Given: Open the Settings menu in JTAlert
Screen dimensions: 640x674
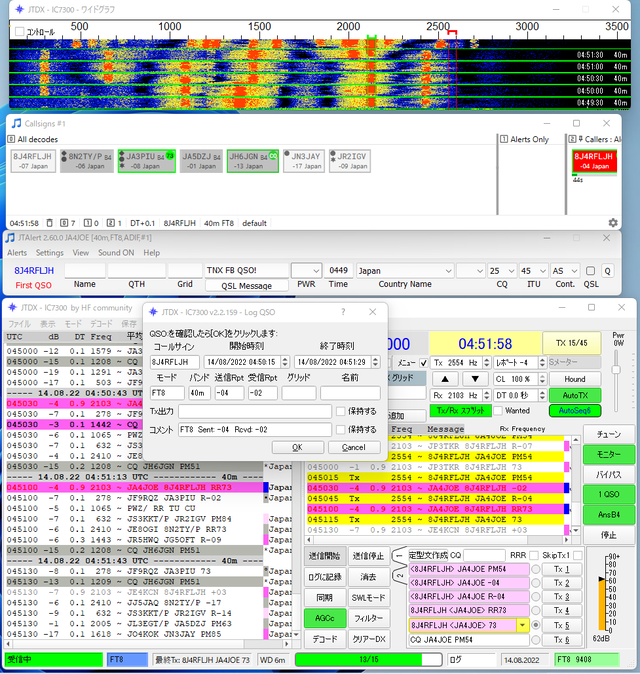Looking at the screenshot, I should click(x=50, y=253).
